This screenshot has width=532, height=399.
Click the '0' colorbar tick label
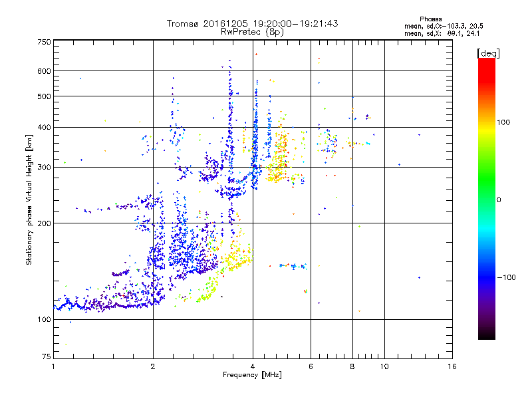click(x=499, y=200)
